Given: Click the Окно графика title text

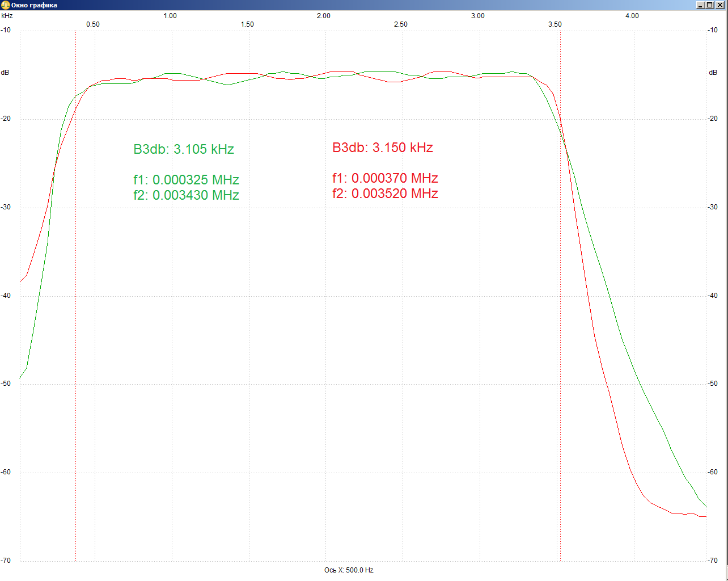Looking at the screenshot, I should [x=34, y=5].
